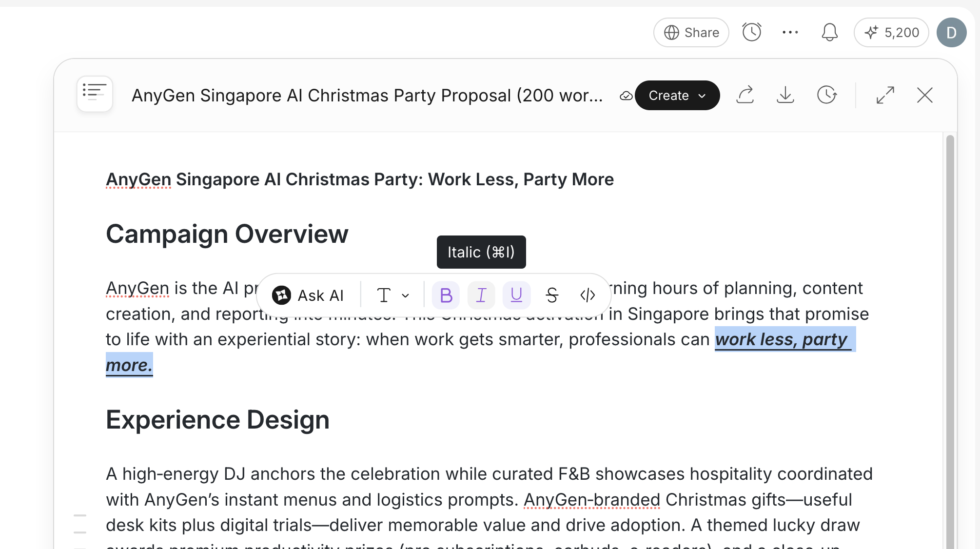Toggle italic formatting
The height and width of the screenshot is (549, 980).
pyautogui.click(x=481, y=295)
